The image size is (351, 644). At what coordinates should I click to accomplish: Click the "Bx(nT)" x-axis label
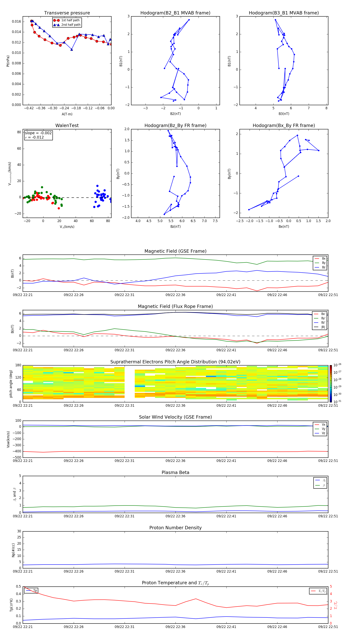[284, 227]
